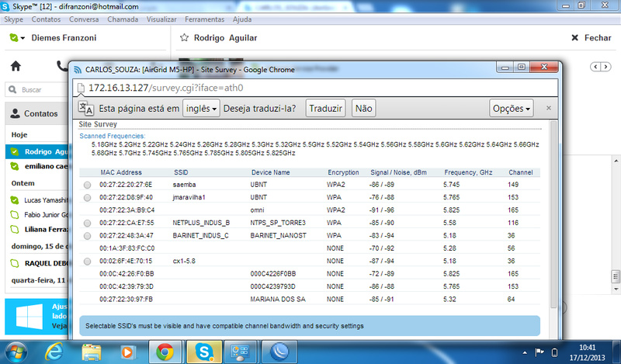This screenshot has height=364, width=621.
Task: Open File Explorer from taskbar
Action: 92,352
